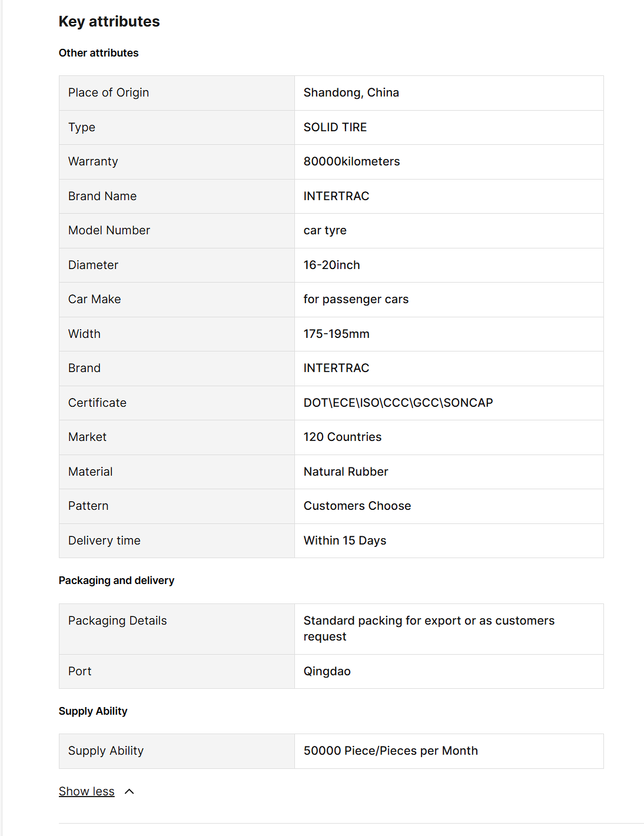Click the "Packaging Details" label cell
Screen dimensions: 644x836
(x=118, y=621)
